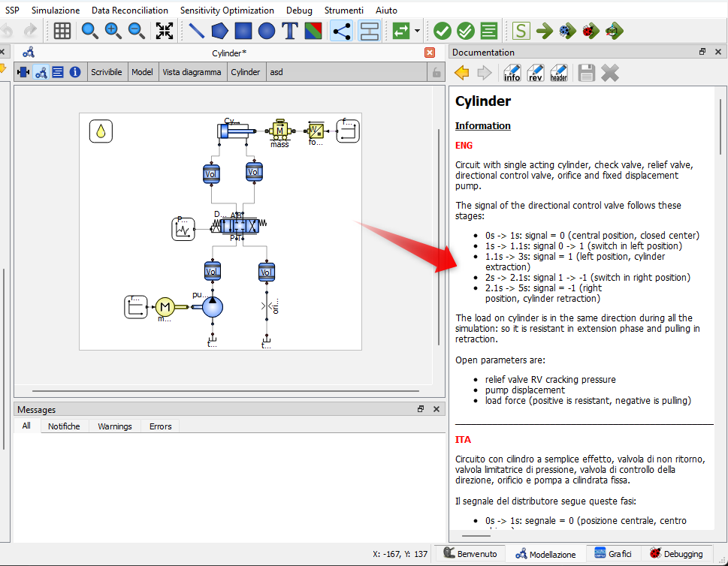Float the Messages panel

click(421, 408)
